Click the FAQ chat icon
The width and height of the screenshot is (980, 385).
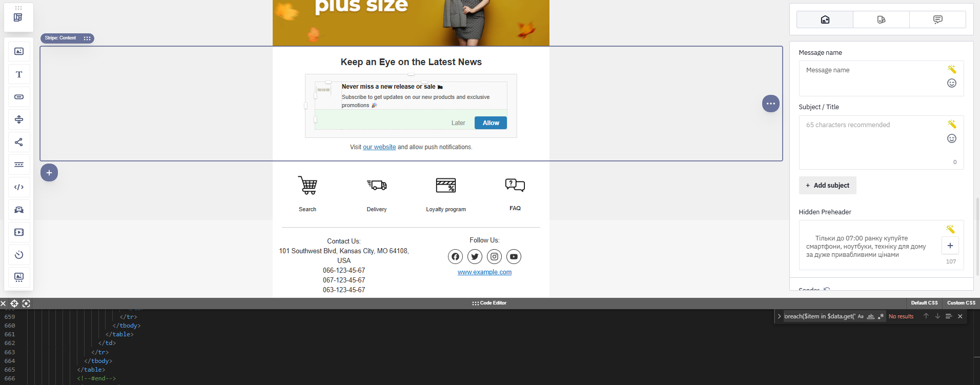(x=515, y=185)
